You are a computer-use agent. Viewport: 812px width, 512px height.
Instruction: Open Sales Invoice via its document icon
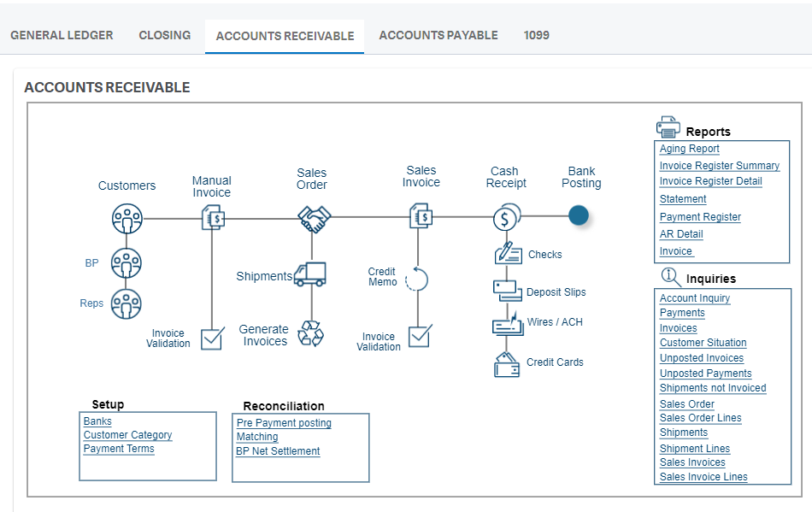coord(421,216)
